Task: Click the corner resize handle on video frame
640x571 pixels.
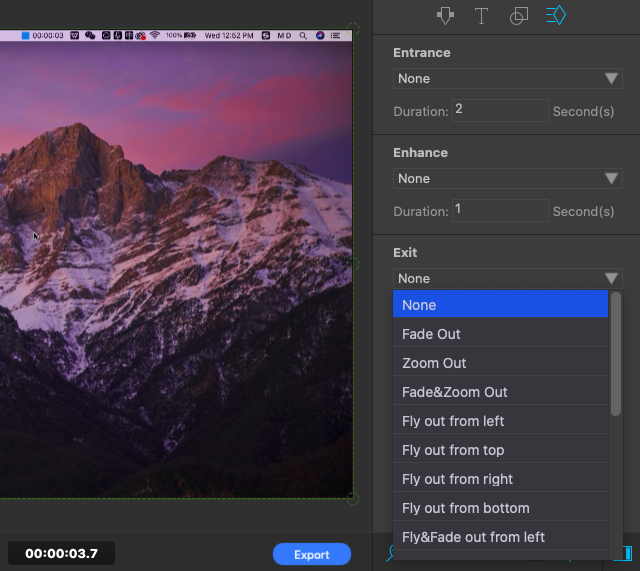Action: pos(352,497)
